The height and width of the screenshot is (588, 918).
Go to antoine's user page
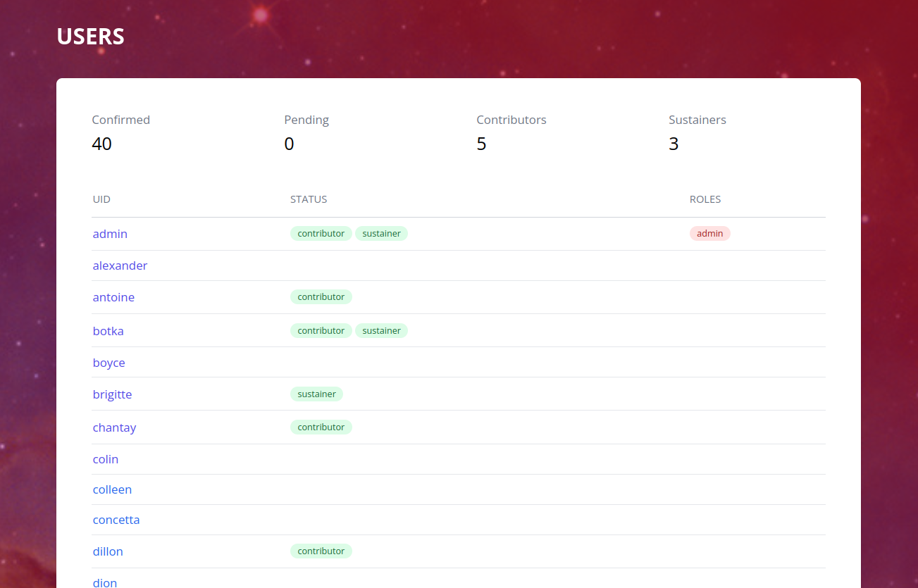click(113, 297)
